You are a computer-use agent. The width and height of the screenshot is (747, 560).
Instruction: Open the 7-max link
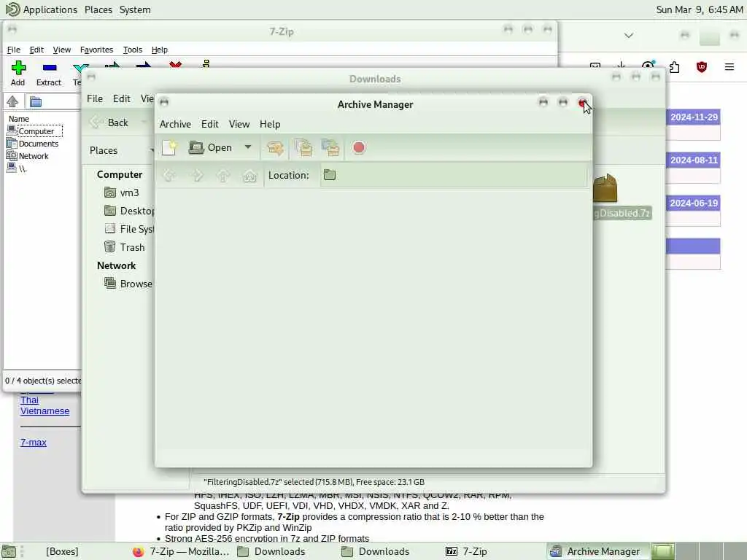tap(34, 443)
